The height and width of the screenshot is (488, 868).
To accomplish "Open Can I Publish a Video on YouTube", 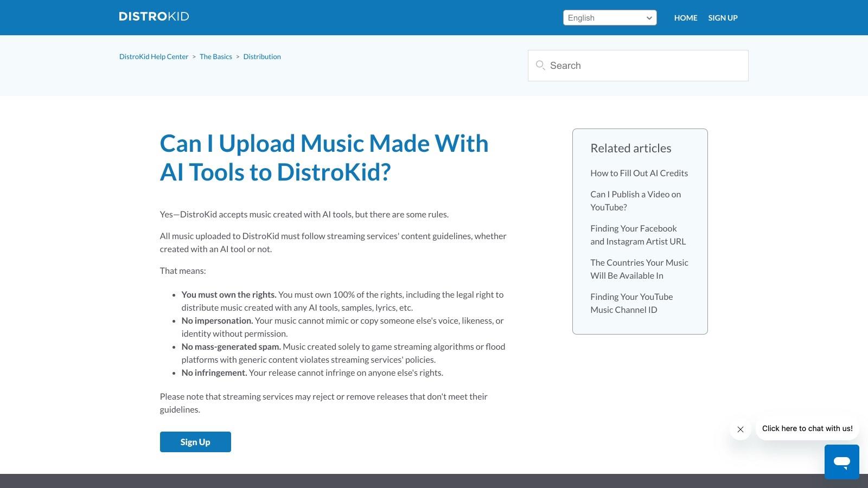I will (636, 201).
